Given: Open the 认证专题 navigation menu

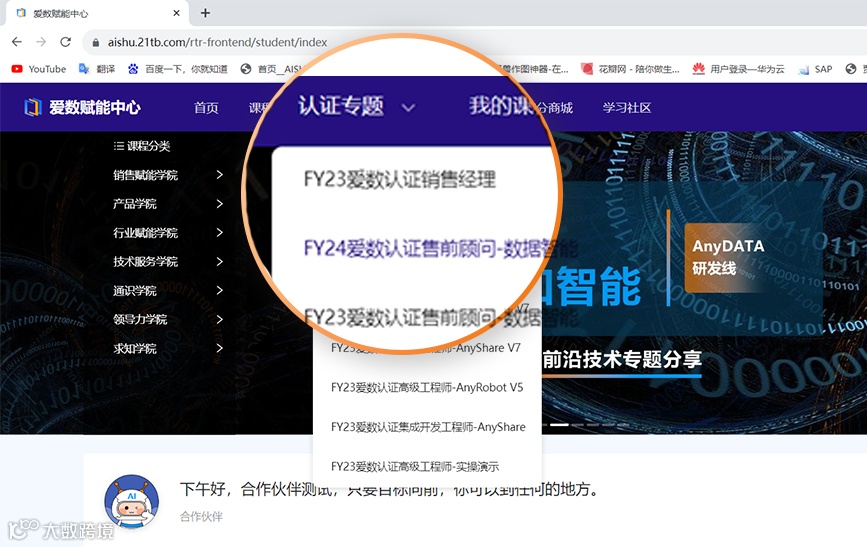Looking at the screenshot, I should (x=341, y=106).
